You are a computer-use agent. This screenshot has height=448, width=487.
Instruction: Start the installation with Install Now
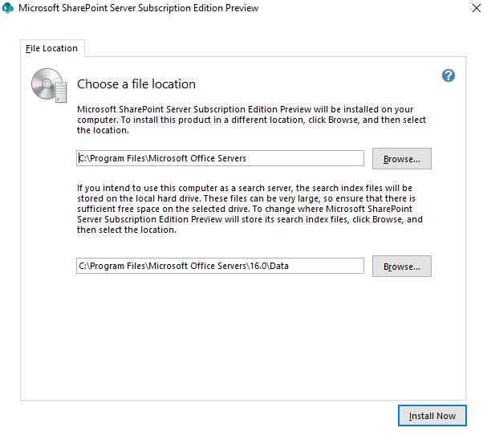(432, 416)
